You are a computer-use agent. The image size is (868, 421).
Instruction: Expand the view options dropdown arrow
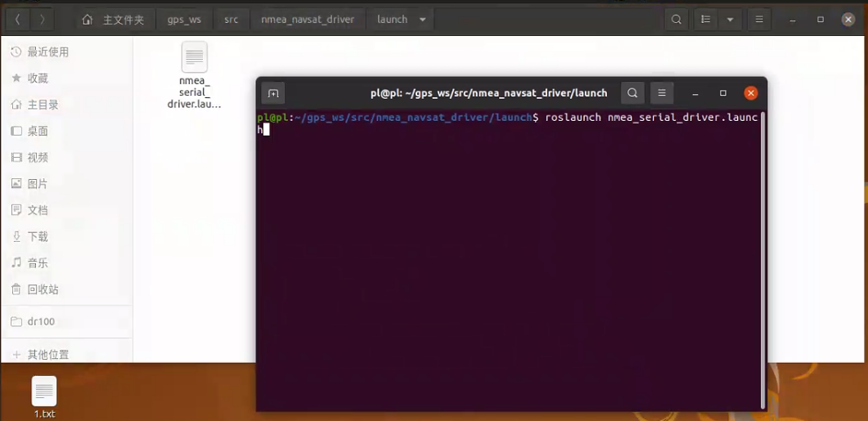(x=730, y=20)
